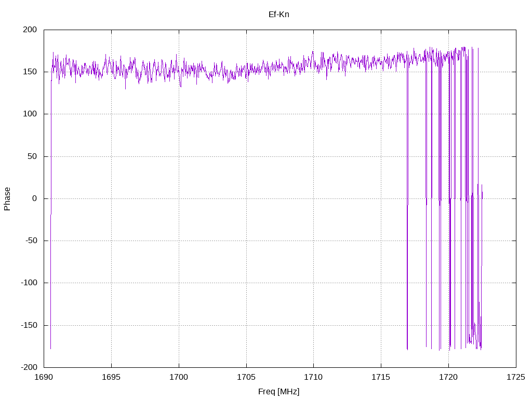532x399 pixels.
Task: Click the y-axis value "50"
Action: coord(32,156)
